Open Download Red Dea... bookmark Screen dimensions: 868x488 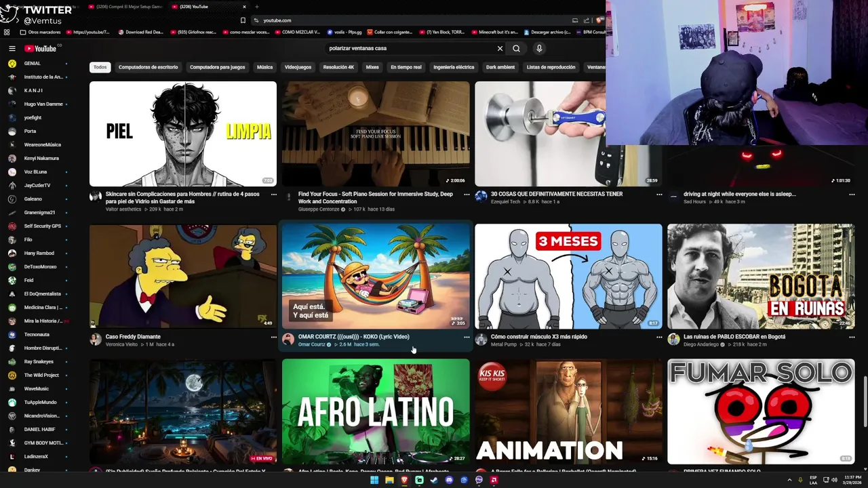pos(140,32)
